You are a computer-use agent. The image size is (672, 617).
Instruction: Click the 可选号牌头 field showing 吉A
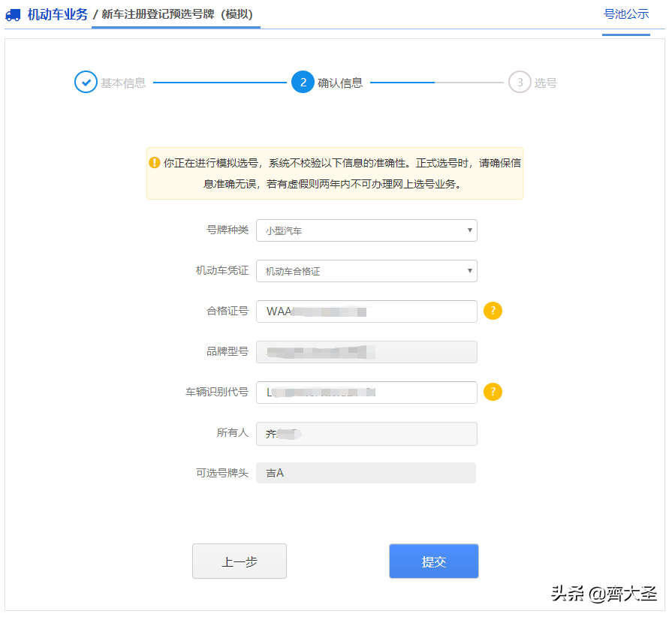(366, 473)
